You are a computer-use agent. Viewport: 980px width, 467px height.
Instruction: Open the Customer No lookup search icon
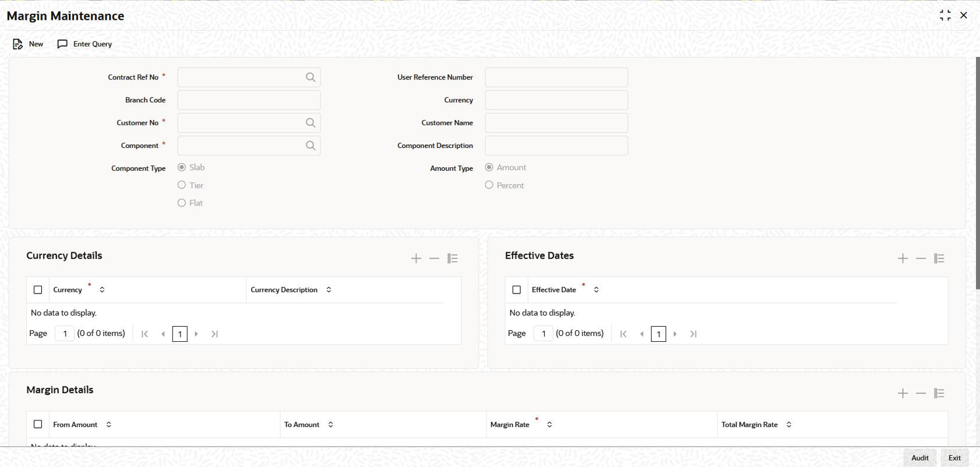point(311,122)
